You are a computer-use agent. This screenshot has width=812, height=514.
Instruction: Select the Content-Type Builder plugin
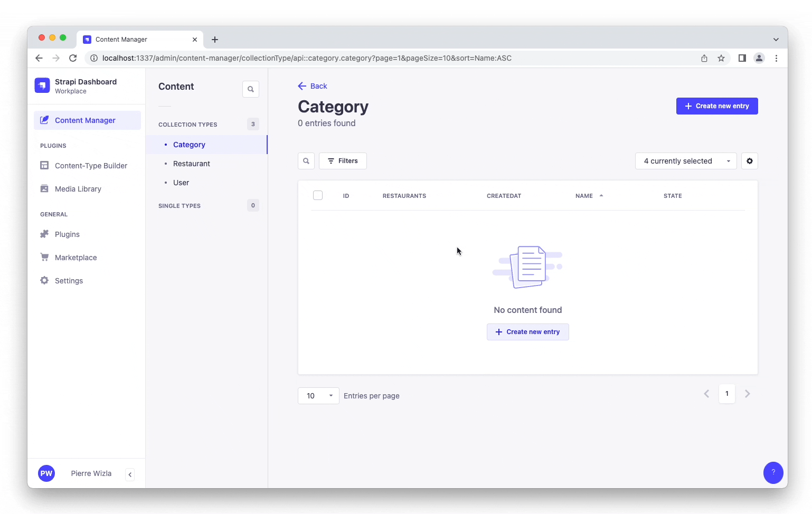91,165
